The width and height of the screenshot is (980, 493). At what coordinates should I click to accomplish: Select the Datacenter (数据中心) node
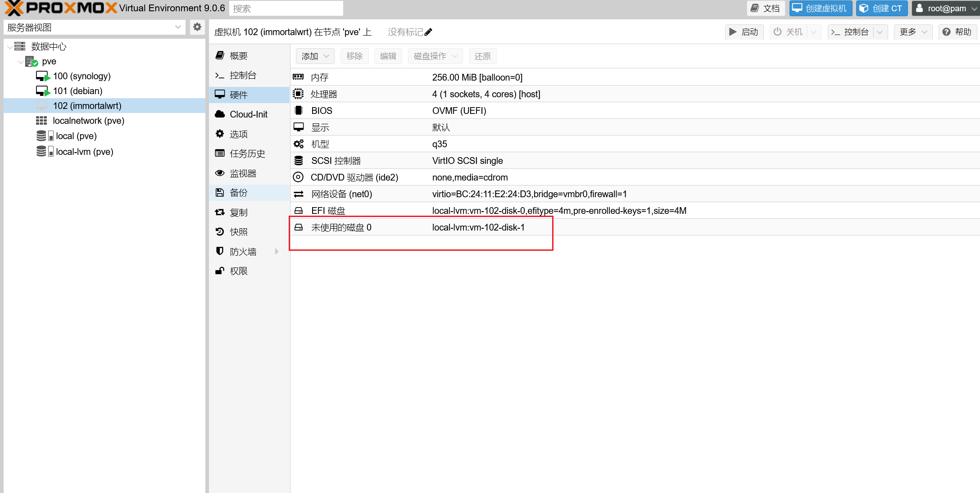click(49, 46)
